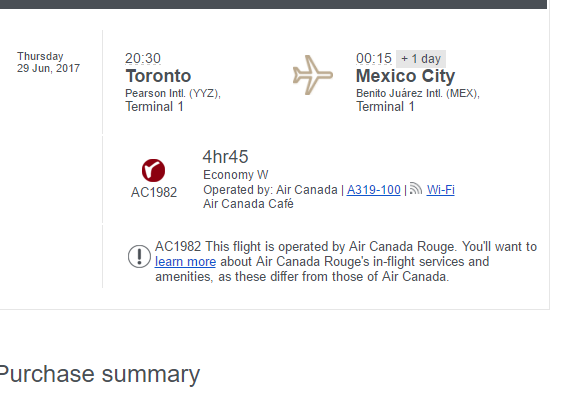Screen dimensions: 576x398
Task: Click Benito Juárez Intl. (MEX) airport text
Action: (x=418, y=93)
